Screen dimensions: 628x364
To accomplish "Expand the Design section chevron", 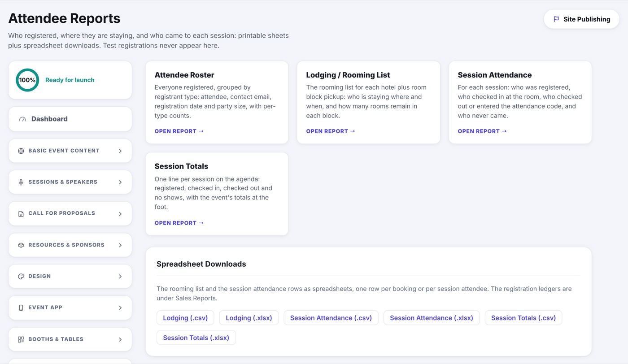I will (x=120, y=277).
